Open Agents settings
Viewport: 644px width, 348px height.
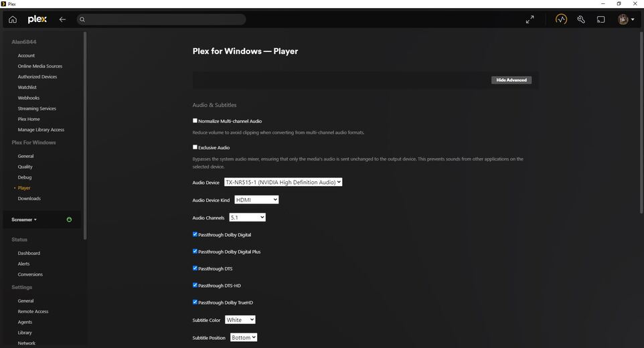click(x=25, y=322)
